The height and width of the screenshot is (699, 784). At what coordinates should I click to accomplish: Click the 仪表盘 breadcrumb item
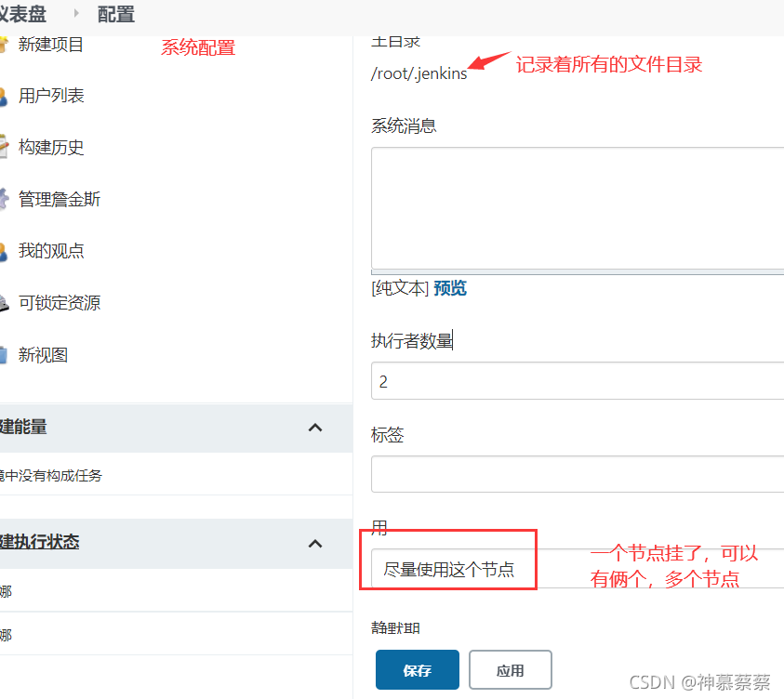(x=23, y=14)
